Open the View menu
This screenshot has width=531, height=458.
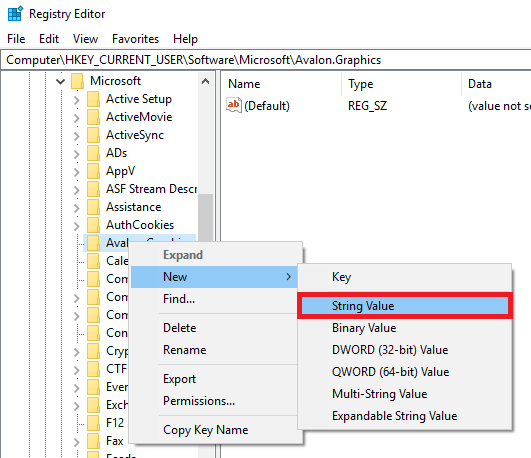pyautogui.click(x=85, y=39)
